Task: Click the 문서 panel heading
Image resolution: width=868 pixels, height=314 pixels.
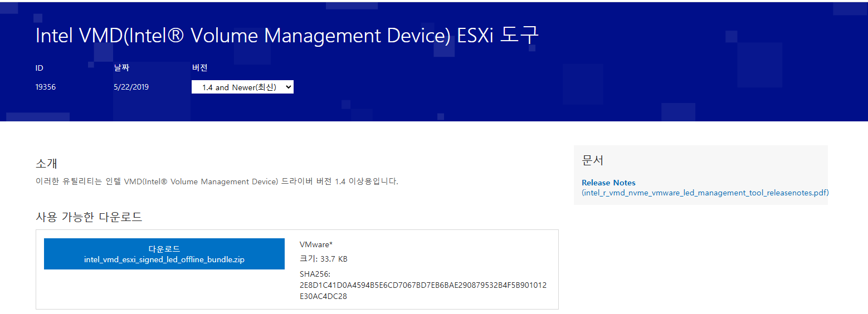Action: point(593,160)
